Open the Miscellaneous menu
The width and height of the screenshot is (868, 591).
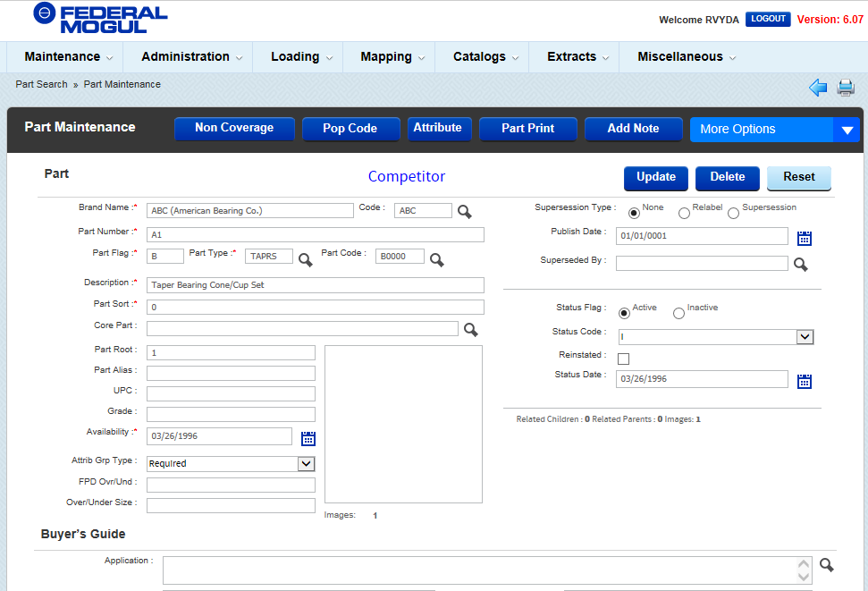(687, 57)
